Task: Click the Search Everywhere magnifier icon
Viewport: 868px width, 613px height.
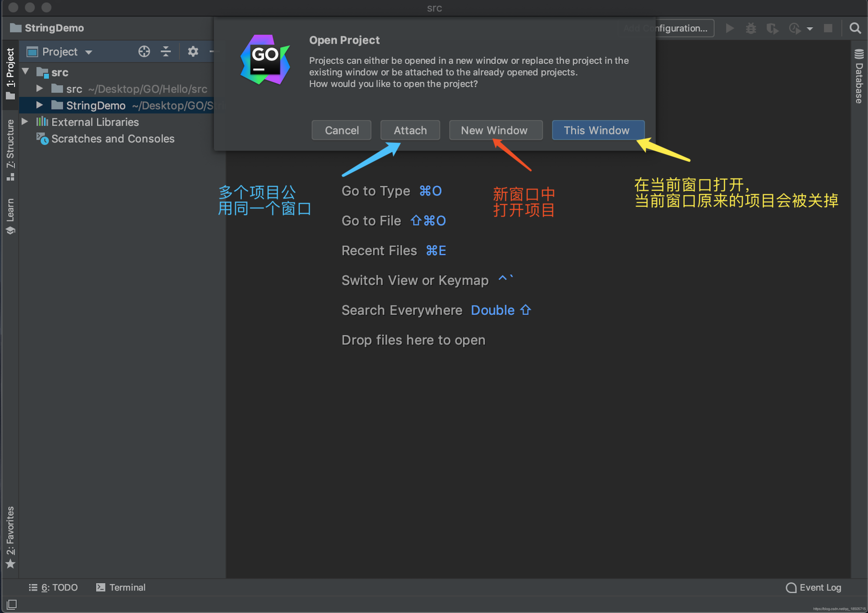Action: [x=855, y=28]
